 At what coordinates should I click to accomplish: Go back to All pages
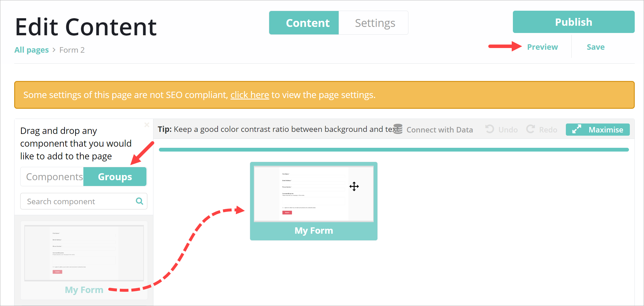pyautogui.click(x=32, y=50)
